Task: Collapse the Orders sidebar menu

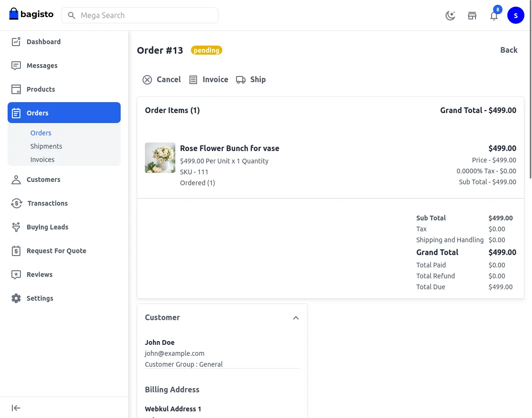Action: 64,113
